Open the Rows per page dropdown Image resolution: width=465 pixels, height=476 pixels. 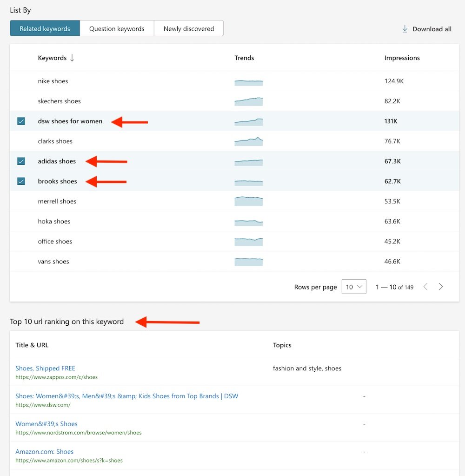pyautogui.click(x=354, y=287)
